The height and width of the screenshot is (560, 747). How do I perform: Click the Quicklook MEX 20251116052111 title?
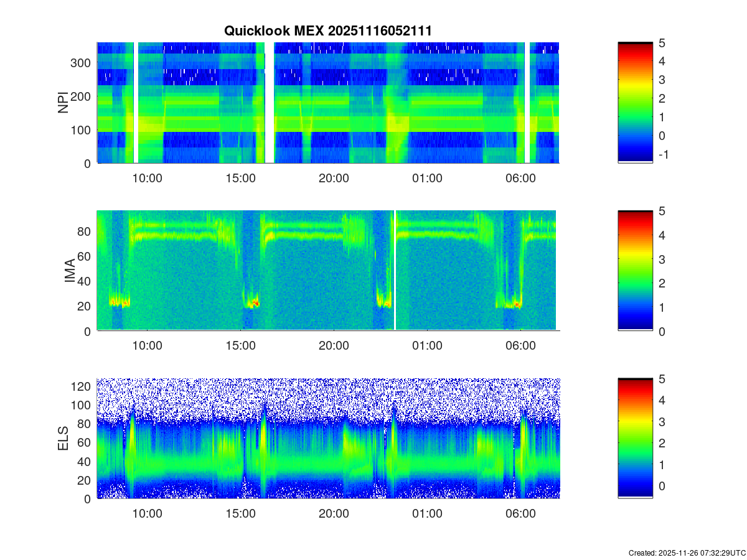[x=327, y=30]
